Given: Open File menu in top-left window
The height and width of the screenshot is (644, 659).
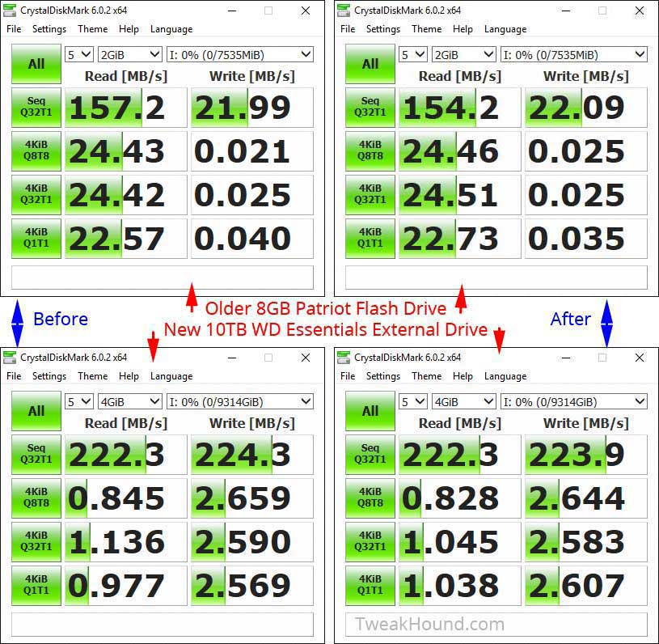Looking at the screenshot, I should (14, 29).
